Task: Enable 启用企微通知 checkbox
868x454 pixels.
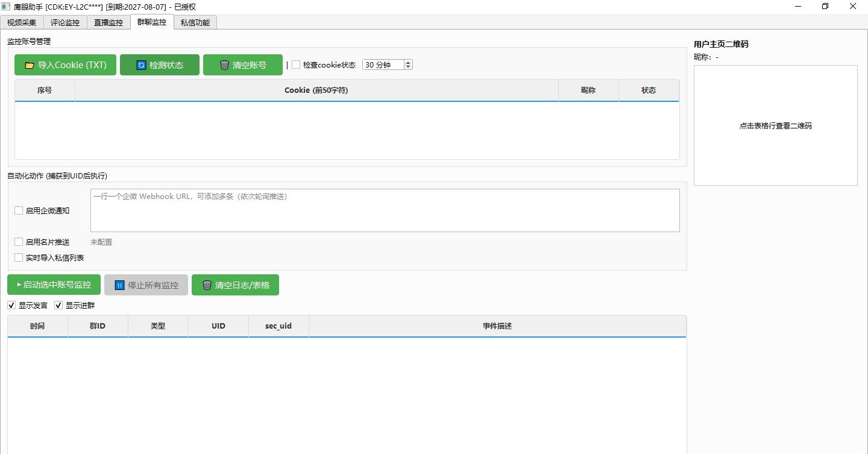Action: 19,210
